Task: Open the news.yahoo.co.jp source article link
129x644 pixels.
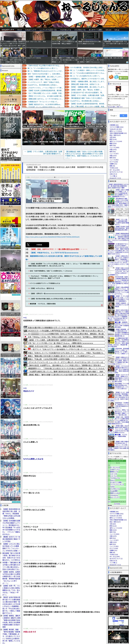Action: coord(52,237)
